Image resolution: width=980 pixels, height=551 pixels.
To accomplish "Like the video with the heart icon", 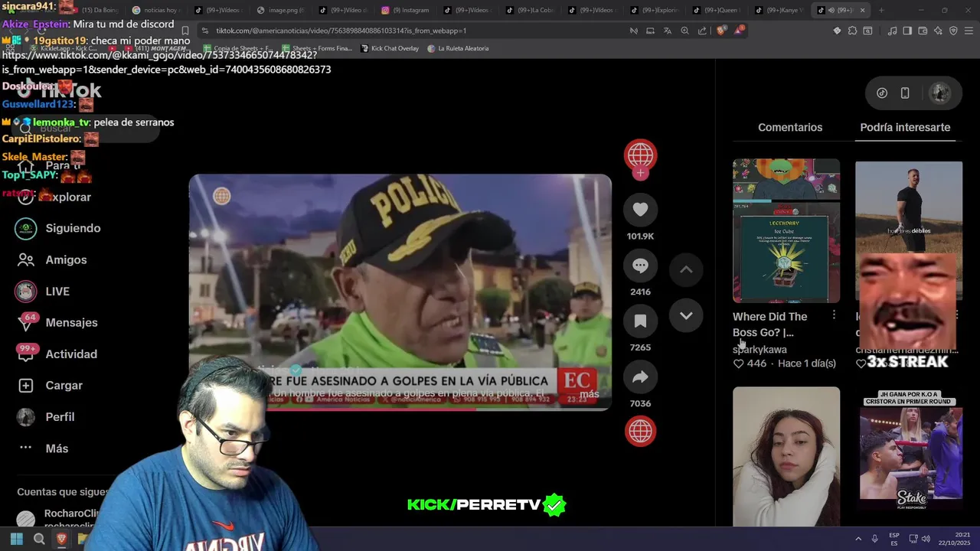I will pos(640,210).
